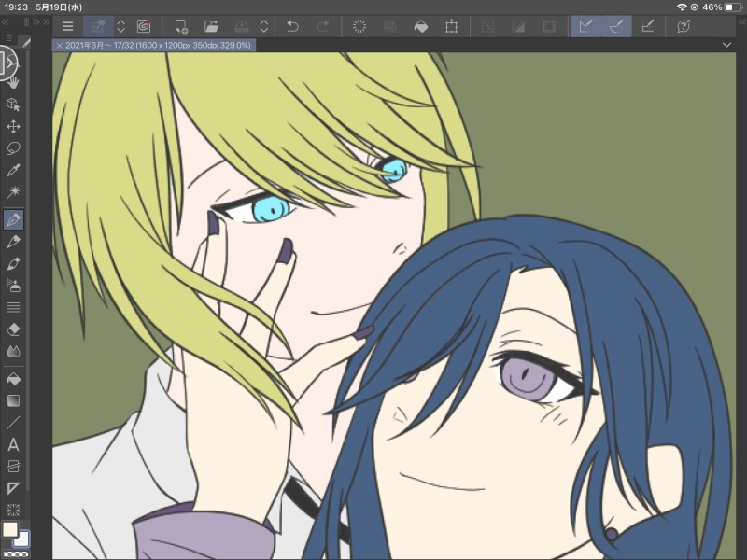
Task: Select the Operation object tool
Action: tap(13, 105)
